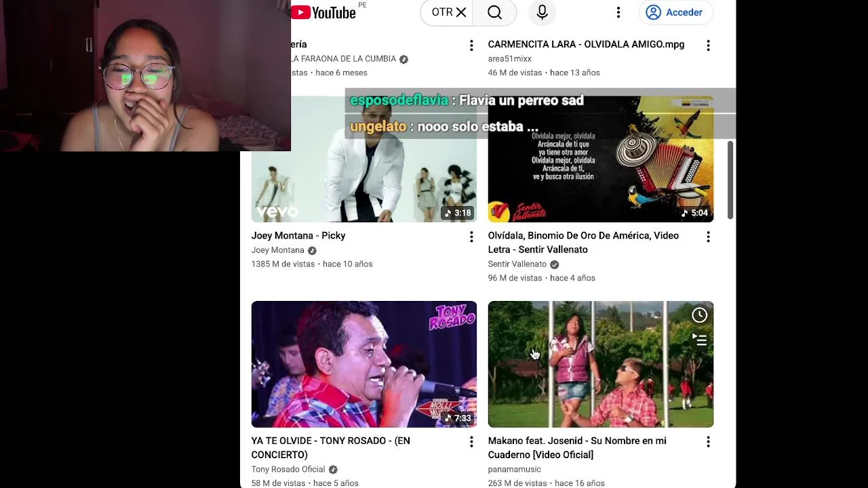The width and height of the screenshot is (868, 488).
Task: Visit the Sentir Vallenato channel
Action: point(517,264)
